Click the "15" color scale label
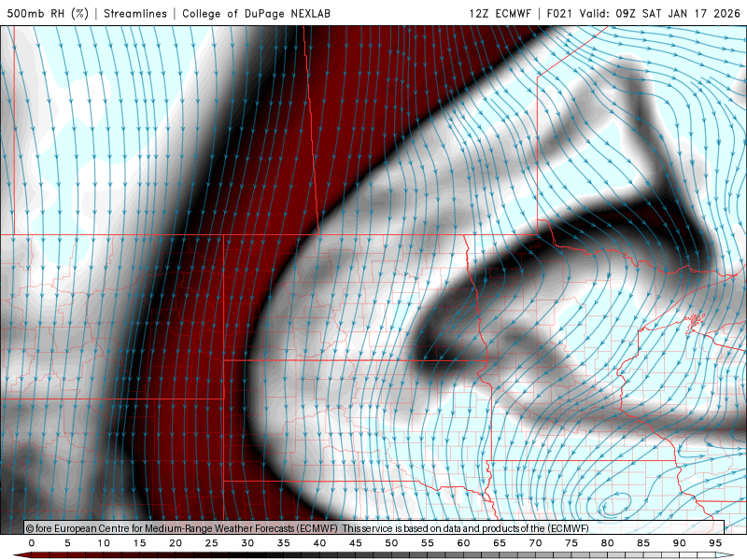 pos(139,543)
